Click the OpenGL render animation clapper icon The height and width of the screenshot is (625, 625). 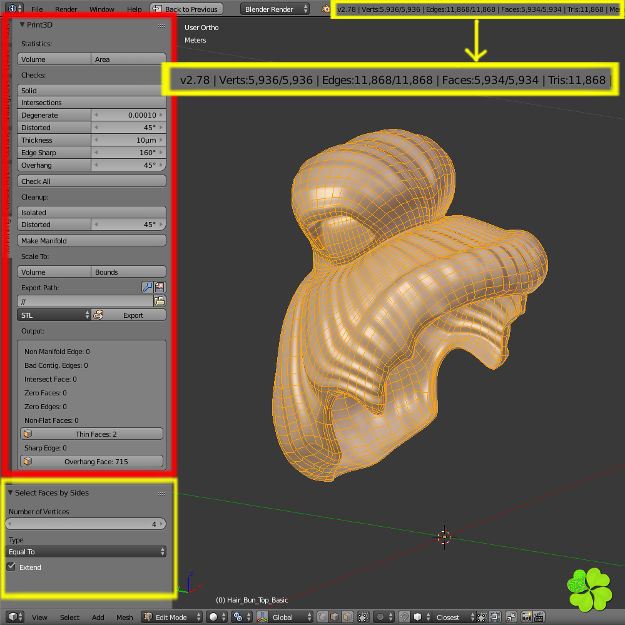(539, 617)
